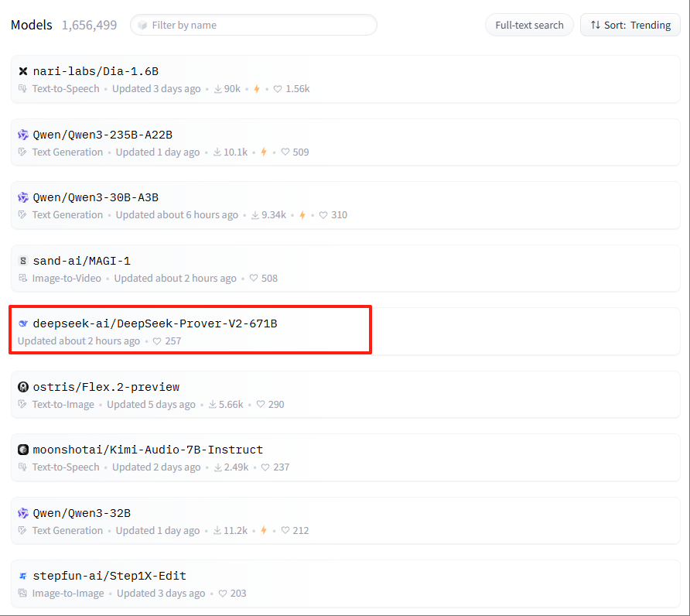The width and height of the screenshot is (690, 616).
Task: Click the heart icon on Kimi-Audio-7B-Instruct
Action: click(265, 467)
